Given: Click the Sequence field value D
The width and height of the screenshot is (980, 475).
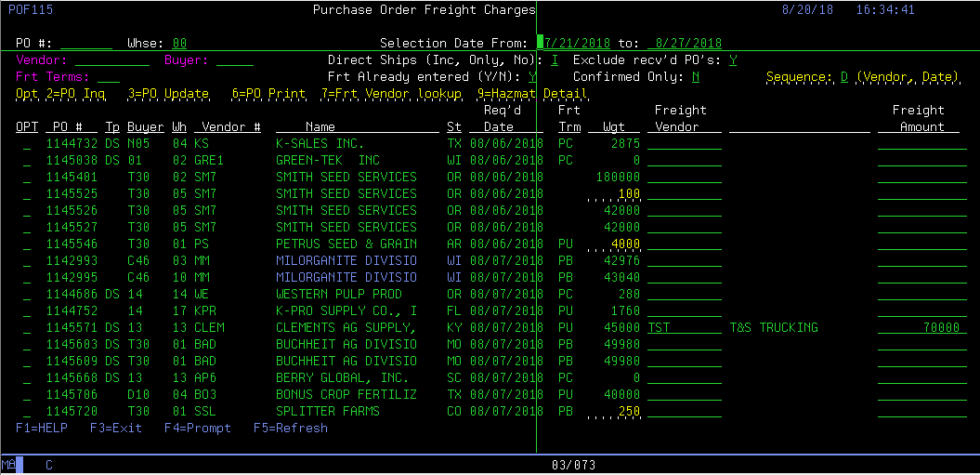Looking at the screenshot, I should pos(844,77).
